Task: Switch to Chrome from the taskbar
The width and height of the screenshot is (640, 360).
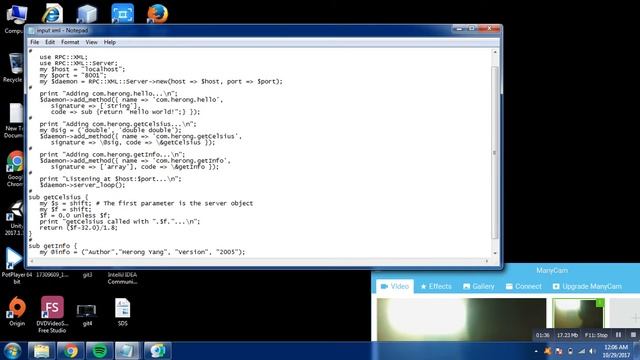Action: coord(70,351)
